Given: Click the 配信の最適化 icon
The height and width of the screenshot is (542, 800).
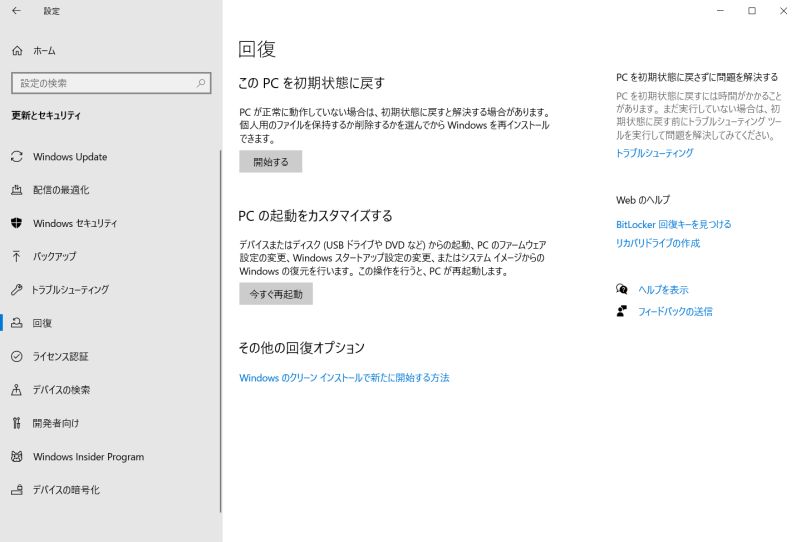Looking at the screenshot, I should [17, 190].
